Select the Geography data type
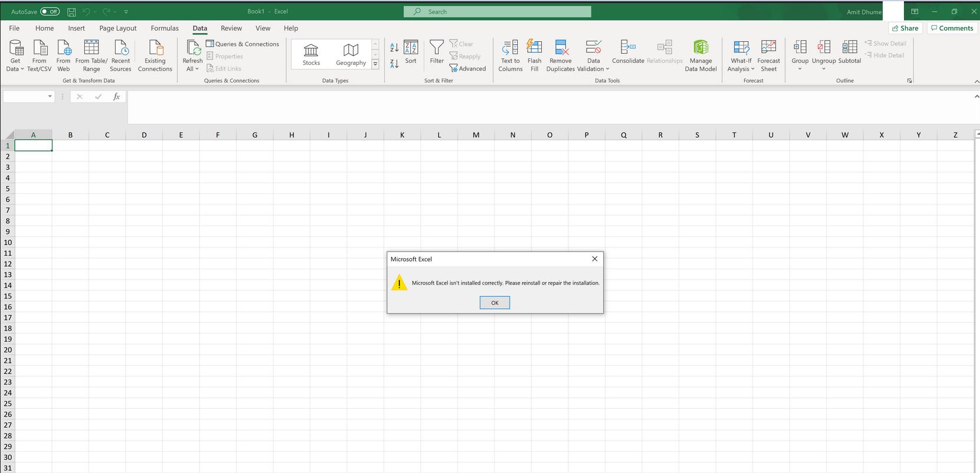This screenshot has height=473, width=980. (351, 55)
